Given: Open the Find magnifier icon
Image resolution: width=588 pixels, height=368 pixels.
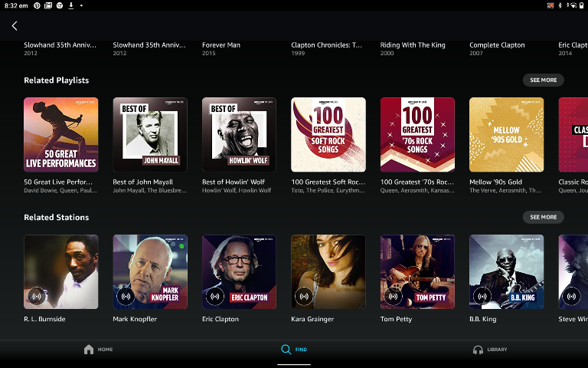Looking at the screenshot, I should [286, 350].
